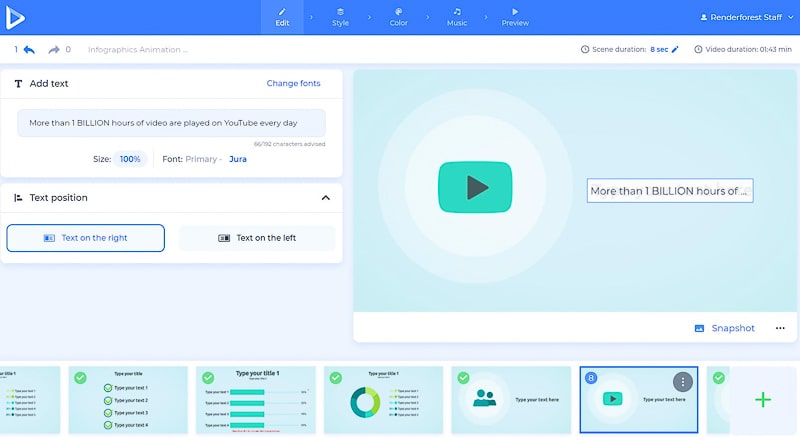Select the donut chart scene thumbnail
This screenshot has height=437, width=800.
click(383, 400)
